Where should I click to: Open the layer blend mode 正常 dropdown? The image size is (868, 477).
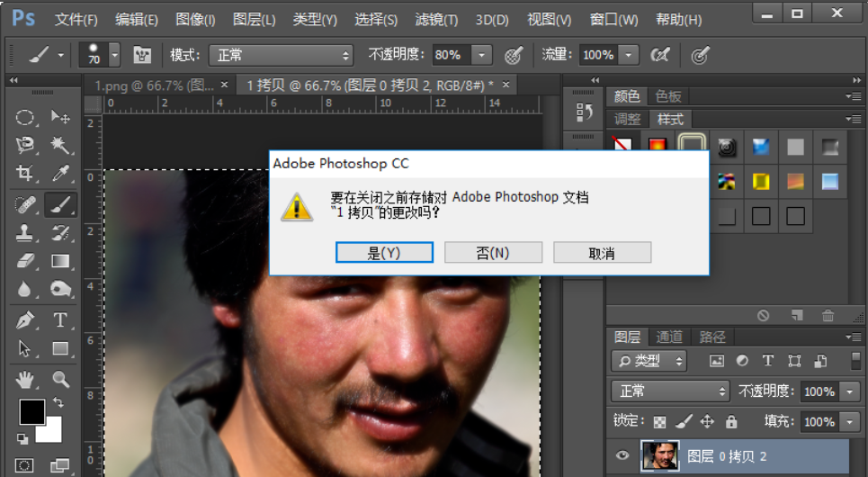[x=671, y=391]
